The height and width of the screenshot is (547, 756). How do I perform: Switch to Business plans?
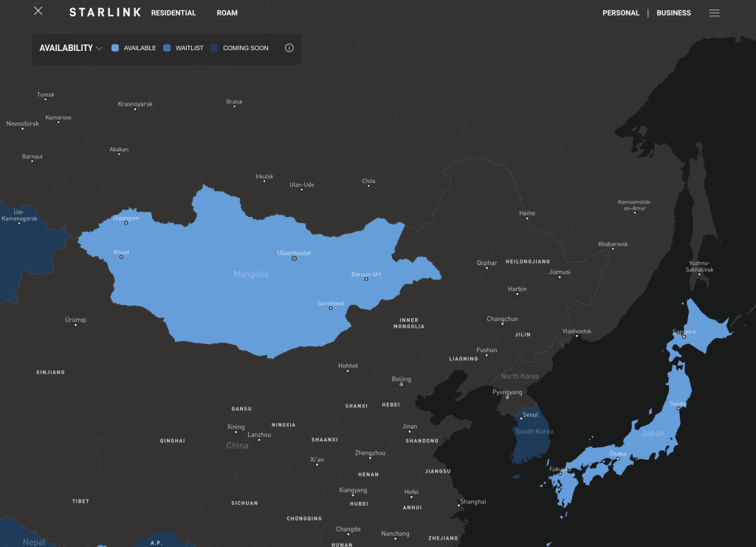673,13
